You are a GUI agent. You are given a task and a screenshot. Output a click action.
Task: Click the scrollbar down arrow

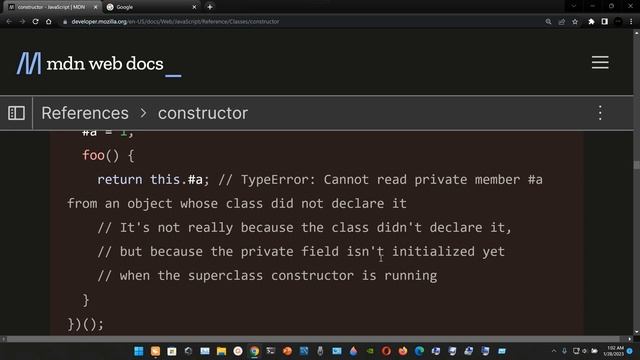(636, 332)
